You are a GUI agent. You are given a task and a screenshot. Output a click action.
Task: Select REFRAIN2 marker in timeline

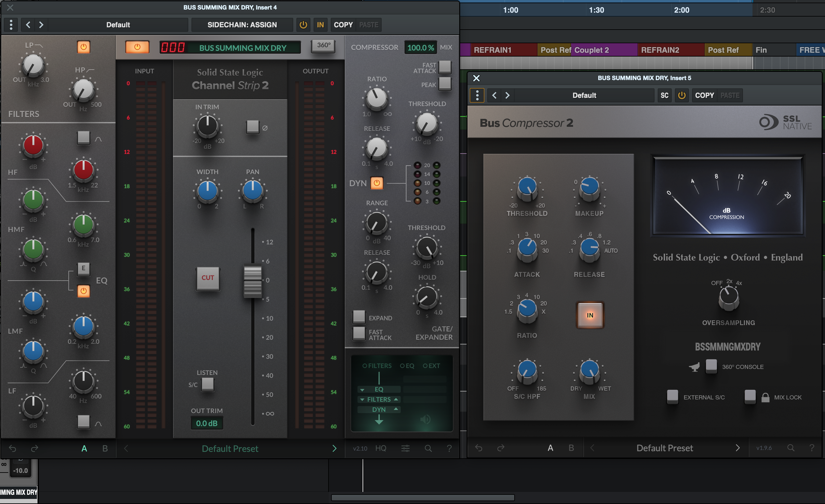pyautogui.click(x=671, y=50)
